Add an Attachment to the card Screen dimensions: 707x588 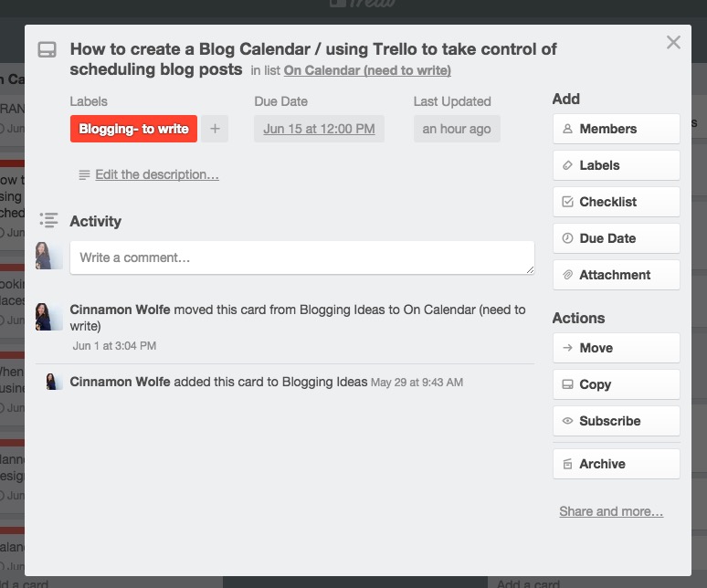tap(616, 275)
